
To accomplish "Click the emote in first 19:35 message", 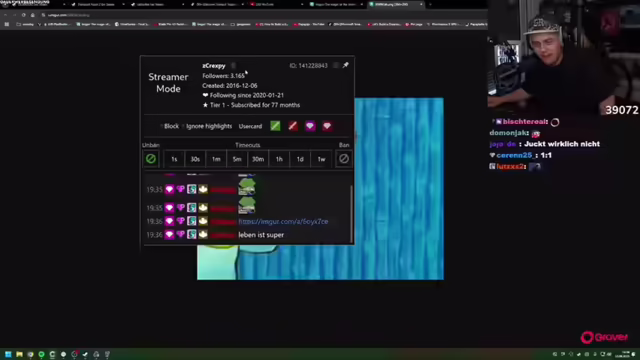I will click(247, 187).
